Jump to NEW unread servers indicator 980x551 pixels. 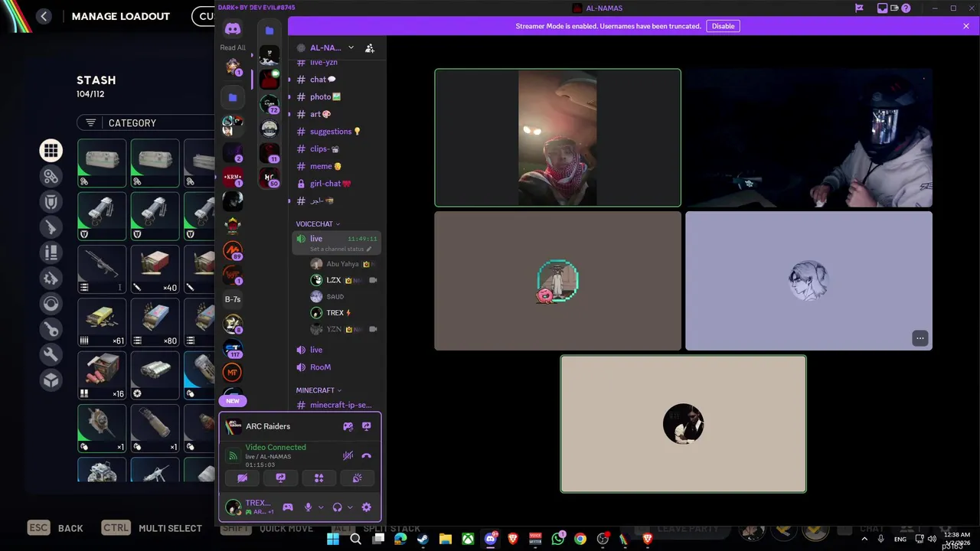(x=233, y=400)
